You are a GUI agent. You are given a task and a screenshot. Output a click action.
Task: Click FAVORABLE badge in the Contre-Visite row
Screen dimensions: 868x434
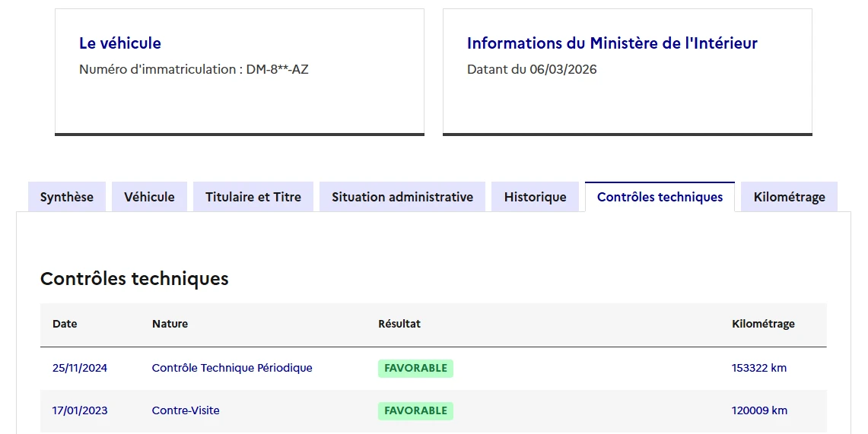(415, 411)
